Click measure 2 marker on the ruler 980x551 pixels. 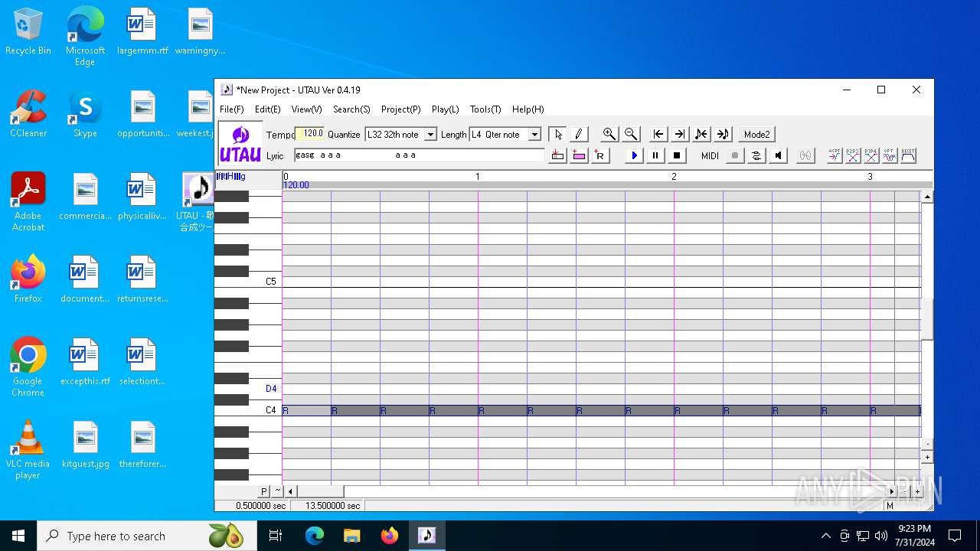tap(674, 177)
